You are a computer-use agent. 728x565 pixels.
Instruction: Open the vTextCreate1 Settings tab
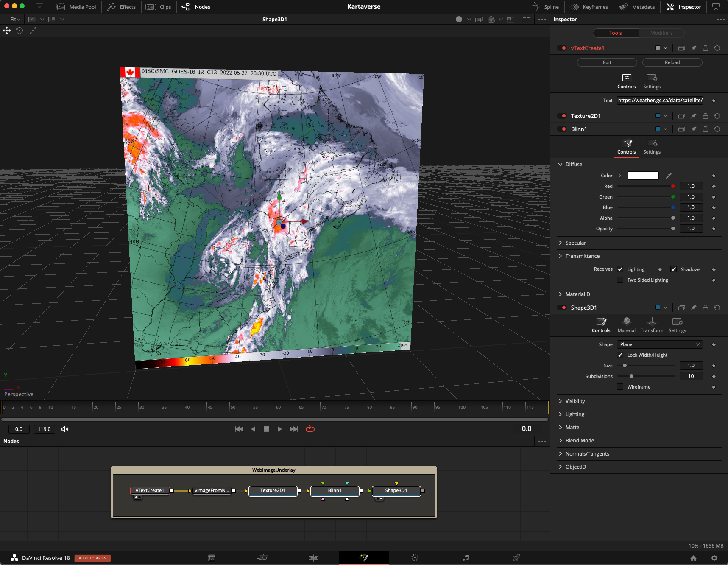click(652, 81)
